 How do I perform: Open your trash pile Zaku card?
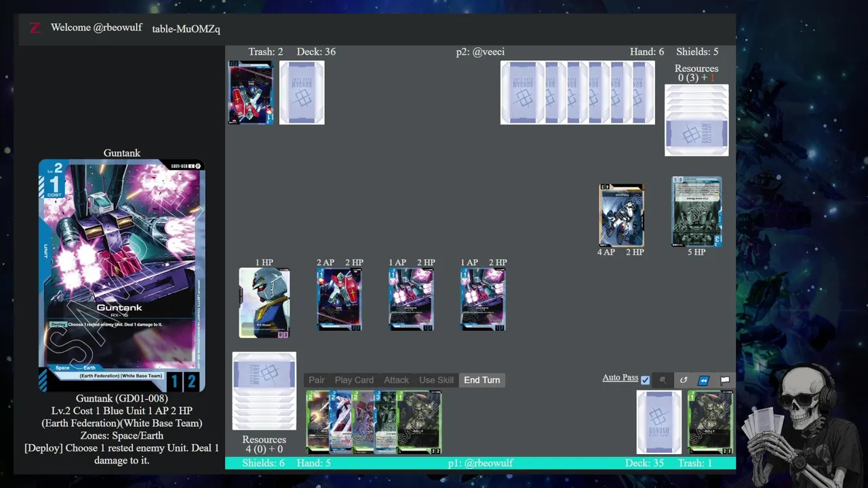[x=710, y=422]
